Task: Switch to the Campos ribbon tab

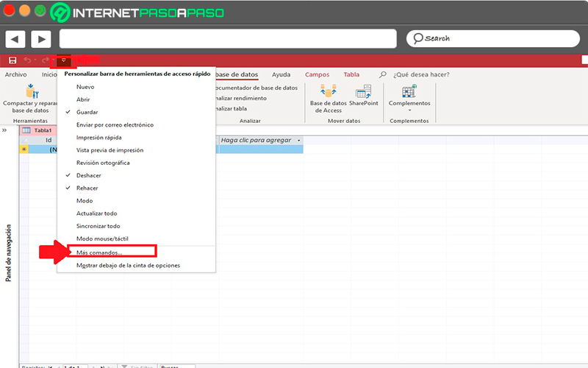Action: tap(318, 74)
